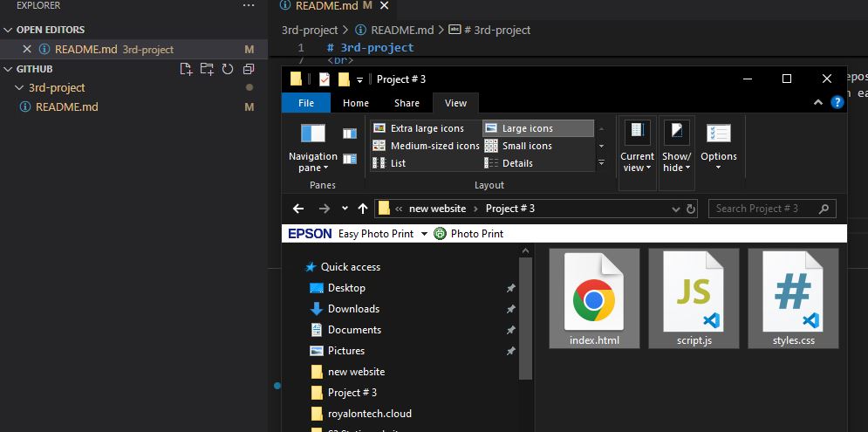Screen dimensions: 868x432
Task: Minimize the ribbon with the chevron
Action: point(817,102)
